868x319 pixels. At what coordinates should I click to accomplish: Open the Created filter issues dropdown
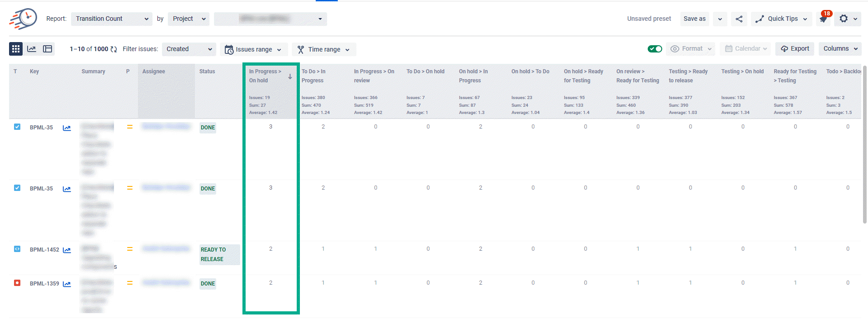189,49
